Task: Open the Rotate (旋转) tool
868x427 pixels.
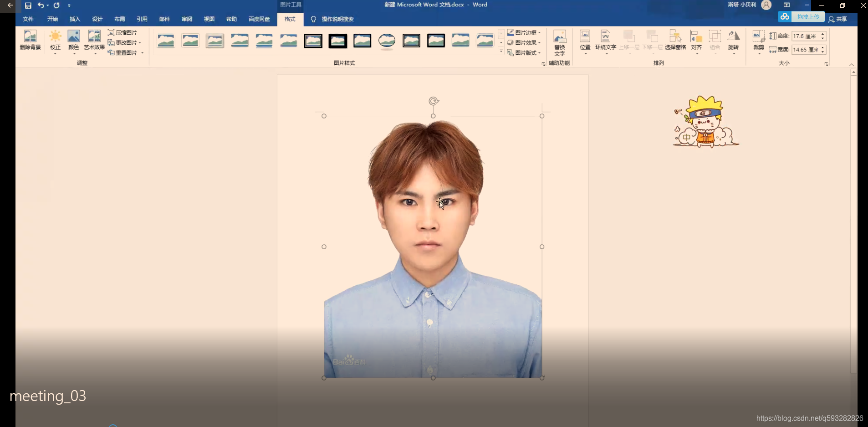Action: tap(733, 41)
